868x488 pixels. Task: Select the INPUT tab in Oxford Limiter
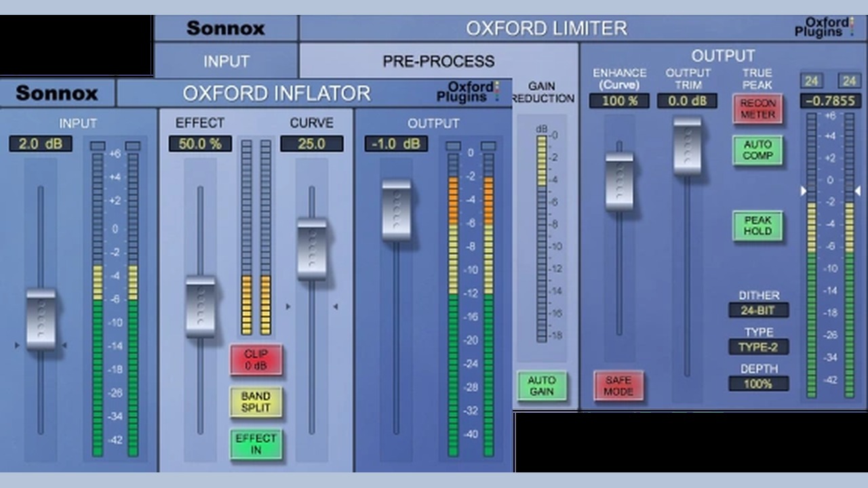click(226, 61)
